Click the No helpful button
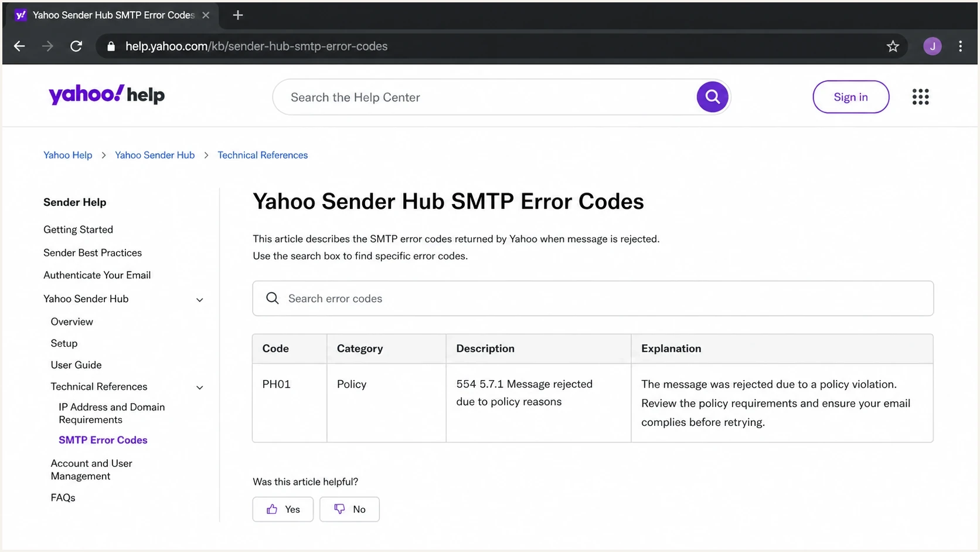The width and height of the screenshot is (980, 552). point(349,509)
